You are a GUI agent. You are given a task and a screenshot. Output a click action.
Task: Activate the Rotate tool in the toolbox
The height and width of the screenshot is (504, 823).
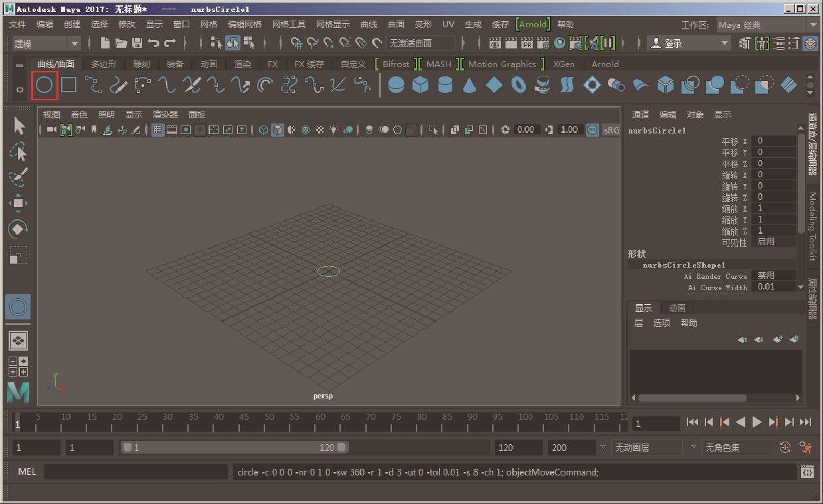19,229
